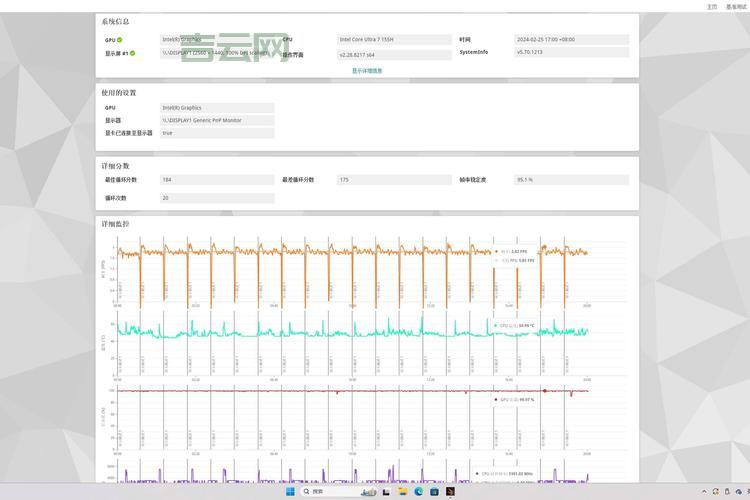The width and height of the screenshot is (750, 500).
Task: Click the green check icon beside 显示屏 #1
Action: pos(132,53)
